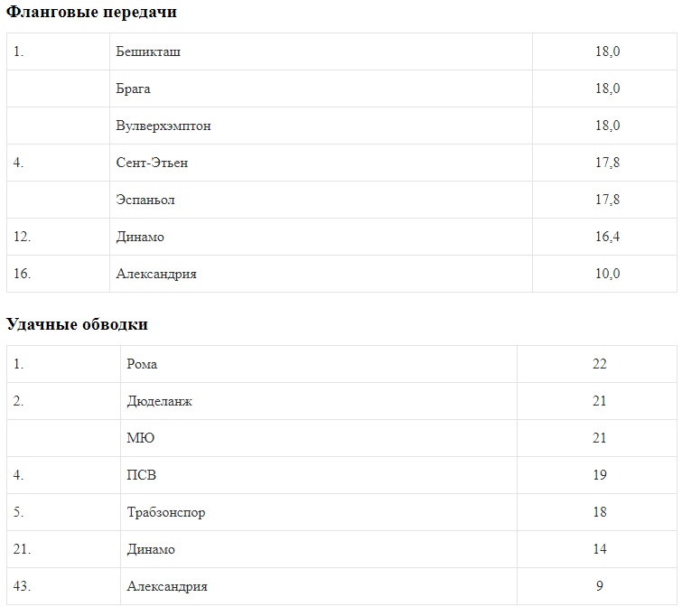Click the 'Дюделанж' team name
Screen dimensions: 682x616
pos(160,401)
